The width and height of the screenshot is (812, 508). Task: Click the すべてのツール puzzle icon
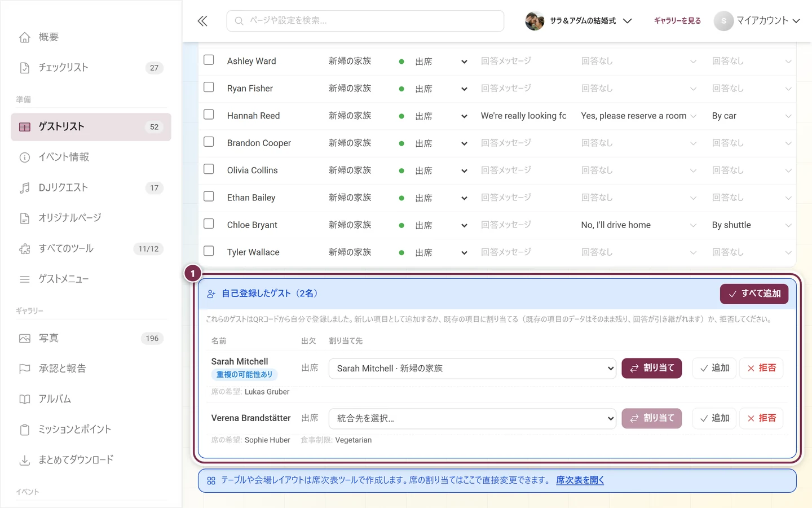point(25,249)
